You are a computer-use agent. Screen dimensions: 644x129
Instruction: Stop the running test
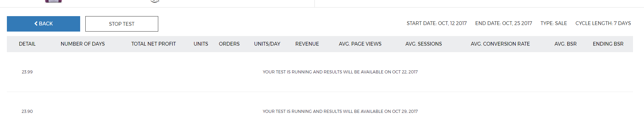click(122, 24)
